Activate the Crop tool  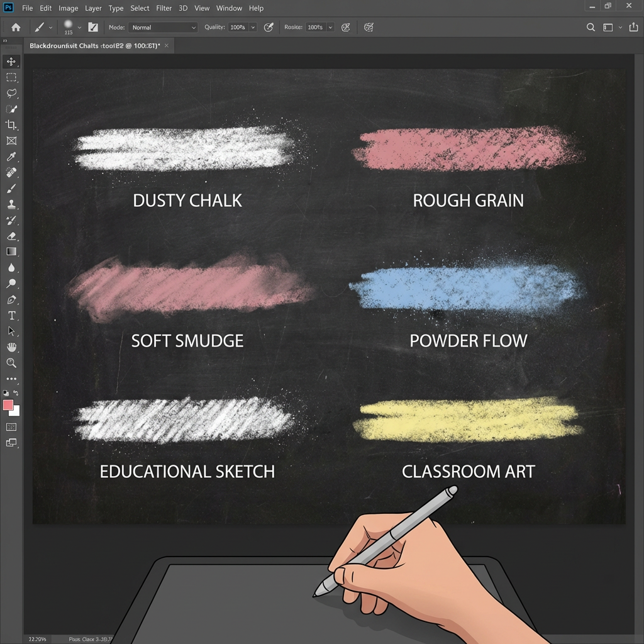[11, 125]
